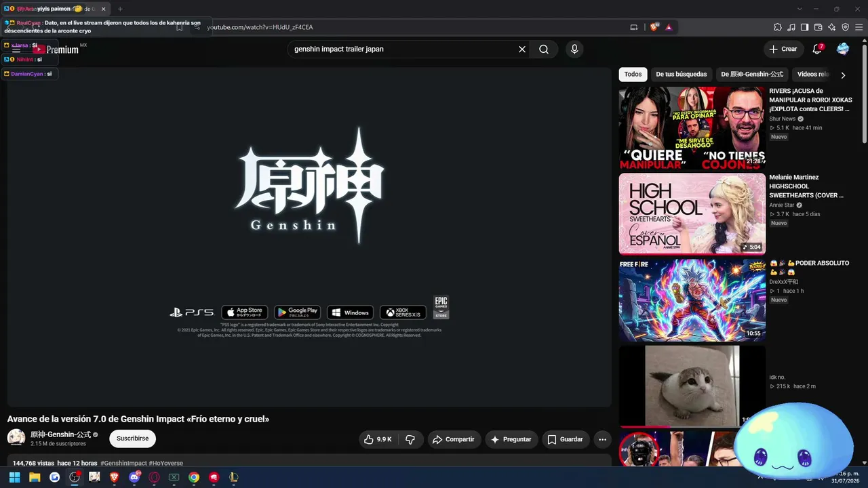The height and width of the screenshot is (488, 868).
Task: Open the 原神-Genshin-公式 channel avatar
Action: tap(16, 439)
